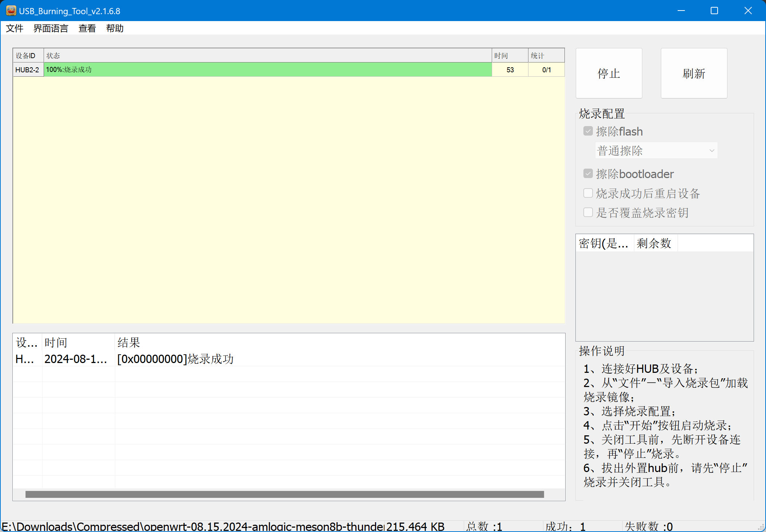The width and height of the screenshot is (766, 532).
Task: Enable 烧录成功后重启设备 option
Action: [x=588, y=193]
